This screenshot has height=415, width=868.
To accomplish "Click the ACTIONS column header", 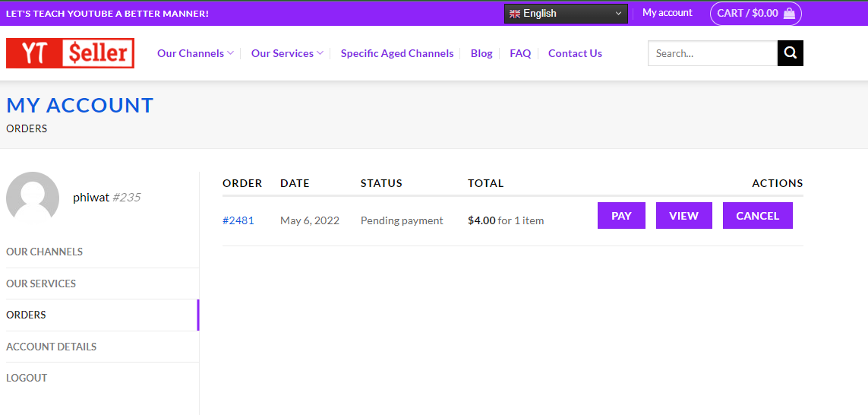I will click(777, 183).
